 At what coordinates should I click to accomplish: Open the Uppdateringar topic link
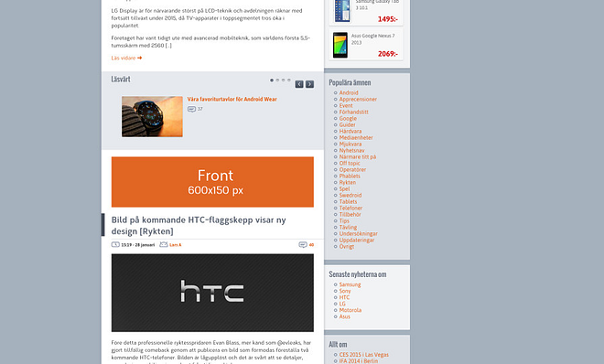pos(357,241)
